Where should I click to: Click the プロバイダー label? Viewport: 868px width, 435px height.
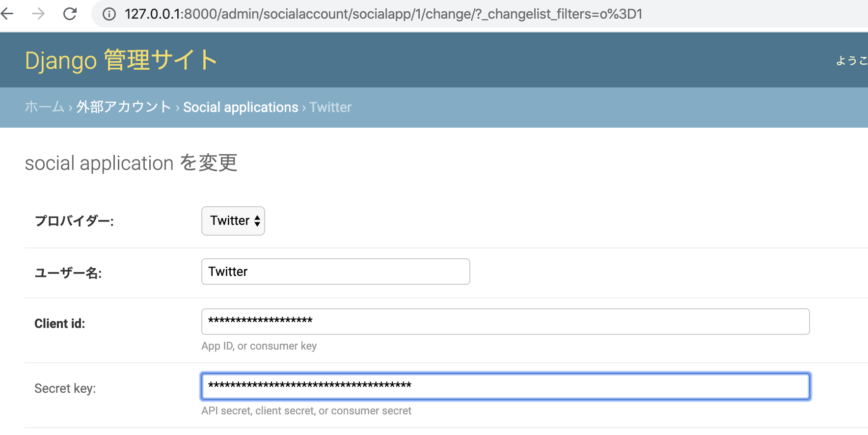[x=74, y=221]
